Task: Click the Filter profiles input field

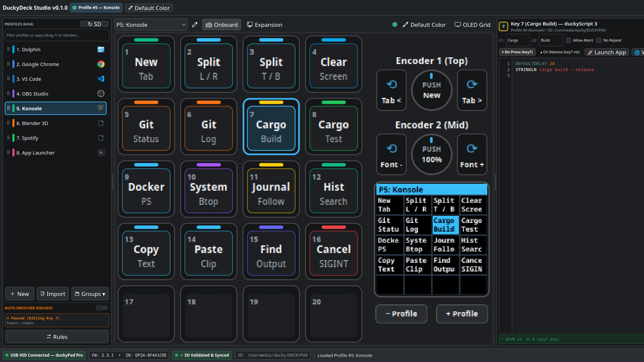Action: pyautogui.click(x=57, y=35)
